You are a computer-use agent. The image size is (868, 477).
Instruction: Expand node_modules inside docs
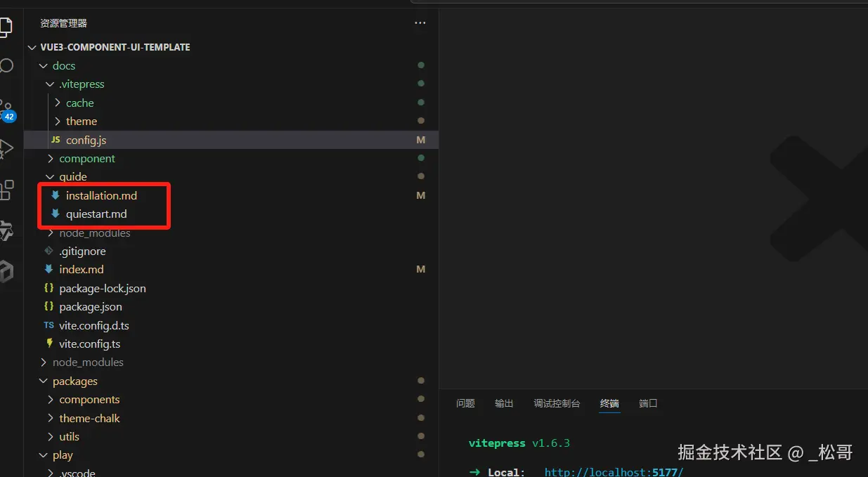51,233
